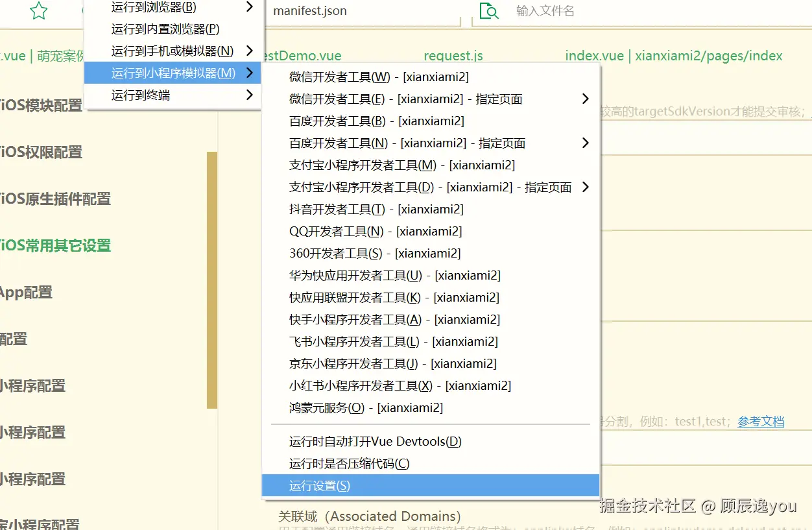Toggle 运行时自动打开Vue Devtools(D)
812x530 pixels.
click(431, 442)
